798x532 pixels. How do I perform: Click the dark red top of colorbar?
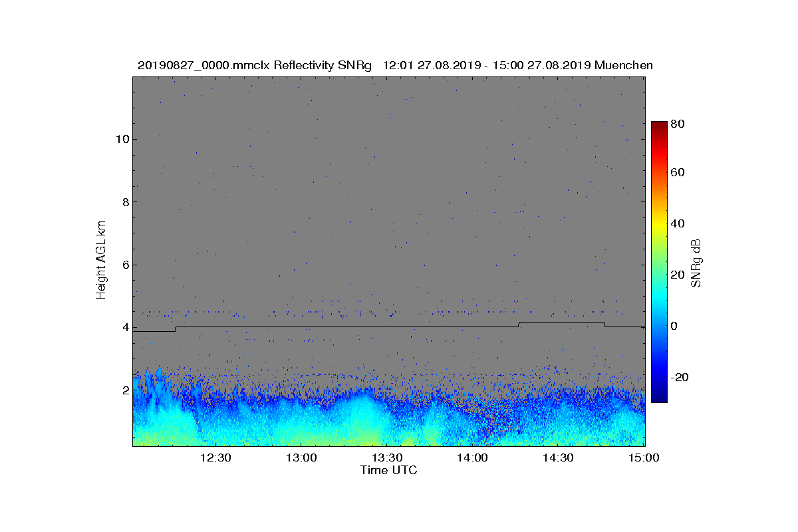(x=659, y=126)
